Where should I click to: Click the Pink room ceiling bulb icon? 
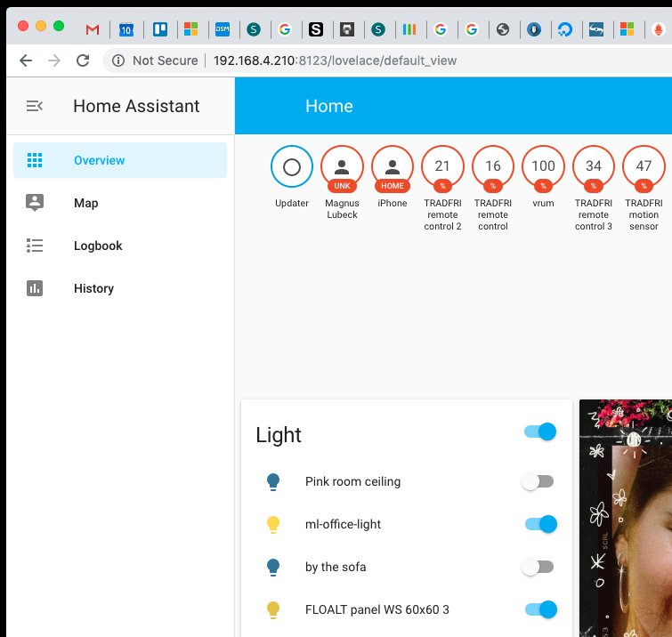point(274,481)
